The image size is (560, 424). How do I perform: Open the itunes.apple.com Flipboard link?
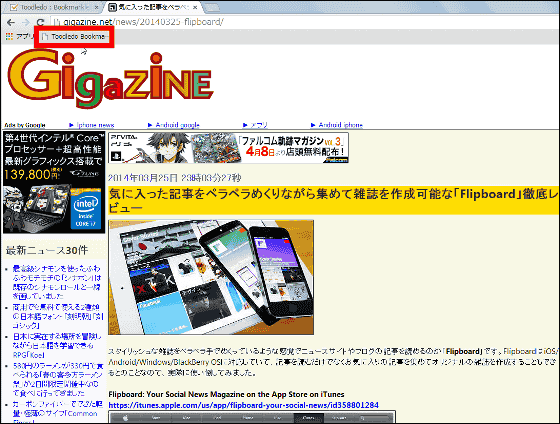point(244,405)
